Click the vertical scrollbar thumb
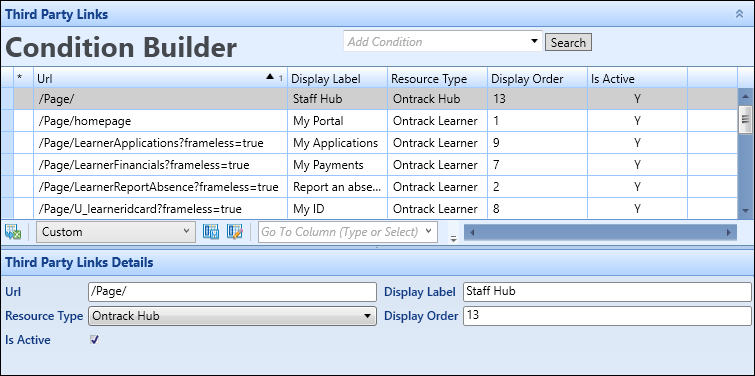The image size is (755, 376). coord(745,119)
